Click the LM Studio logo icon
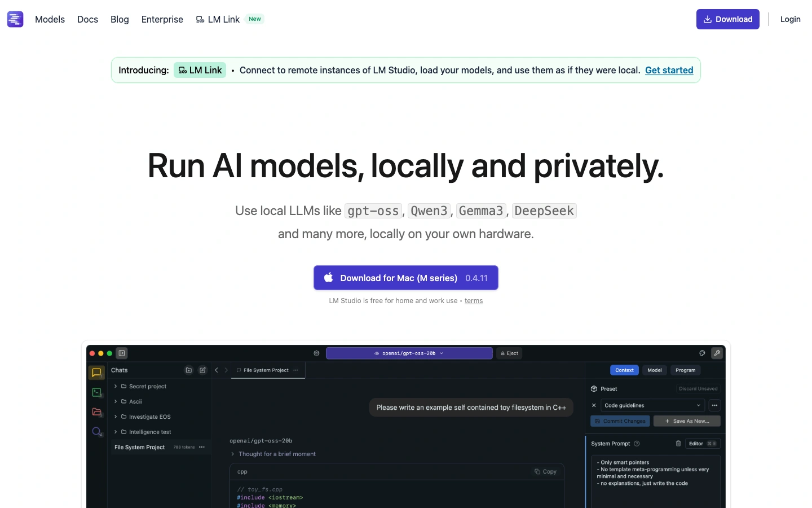The height and width of the screenshot is (508, 812). (15, 19)
